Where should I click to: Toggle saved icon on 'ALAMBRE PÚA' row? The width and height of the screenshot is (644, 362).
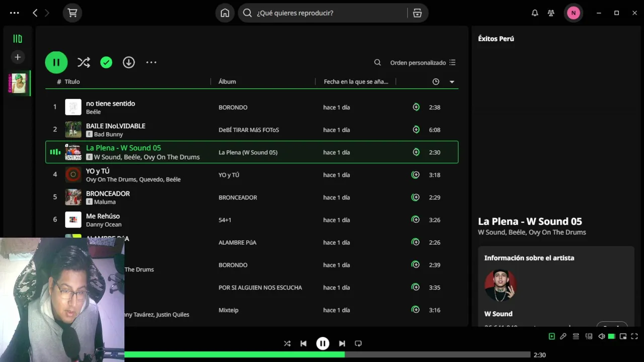(416, 242)
